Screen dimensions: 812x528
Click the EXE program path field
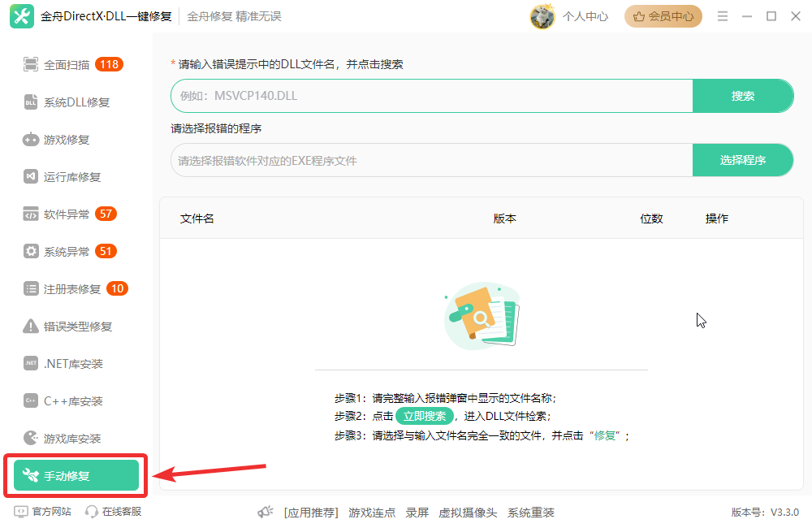click(x=432, y=160)
